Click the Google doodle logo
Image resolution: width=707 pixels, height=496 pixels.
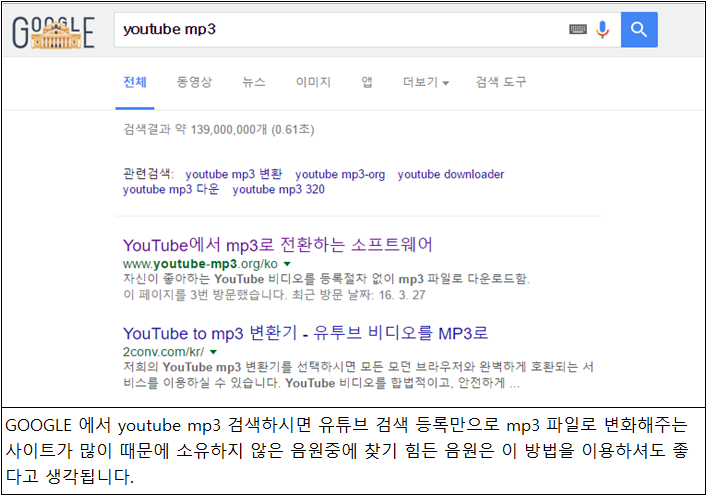point(53,32)
